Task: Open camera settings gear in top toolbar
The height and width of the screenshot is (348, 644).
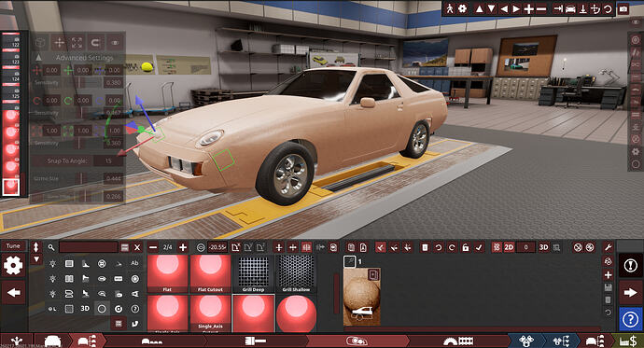Action: click(x=462, y=8)
